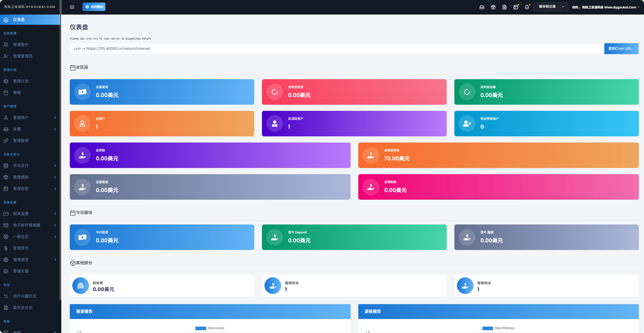Expand the 网关设置 sidebar submenu
This screenshot has width=644, height=333.
coord(30,213)
